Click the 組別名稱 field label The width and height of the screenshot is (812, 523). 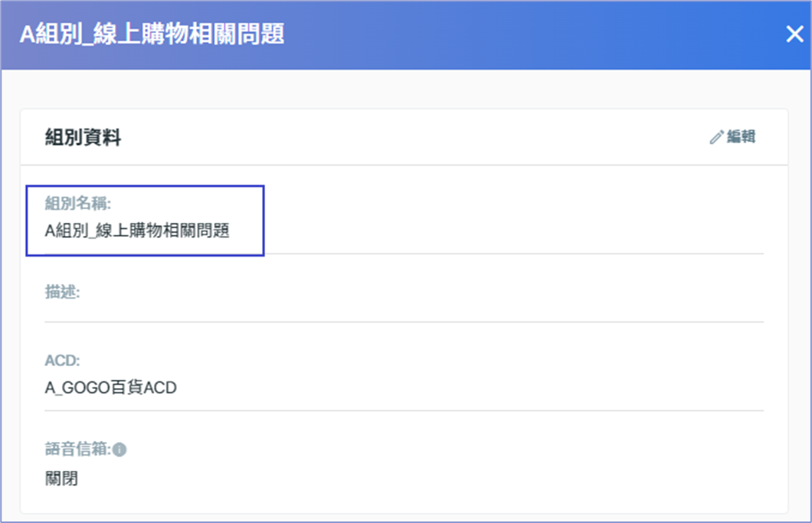click(77, 203)
